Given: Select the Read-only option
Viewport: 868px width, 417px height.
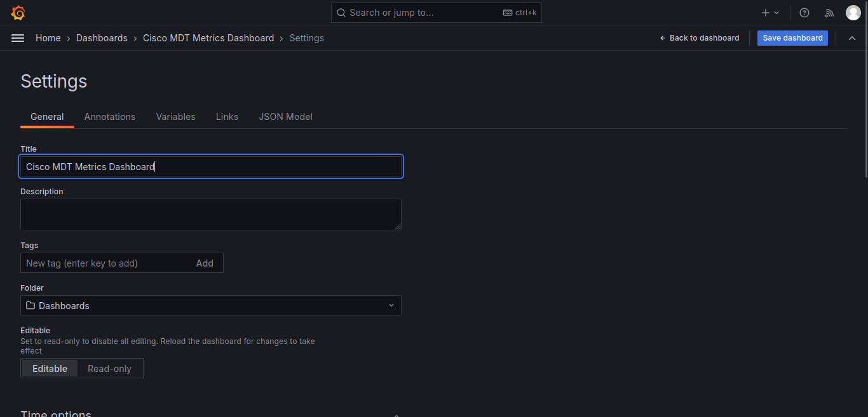Looking at the screenshot, I should click(110, 369).
